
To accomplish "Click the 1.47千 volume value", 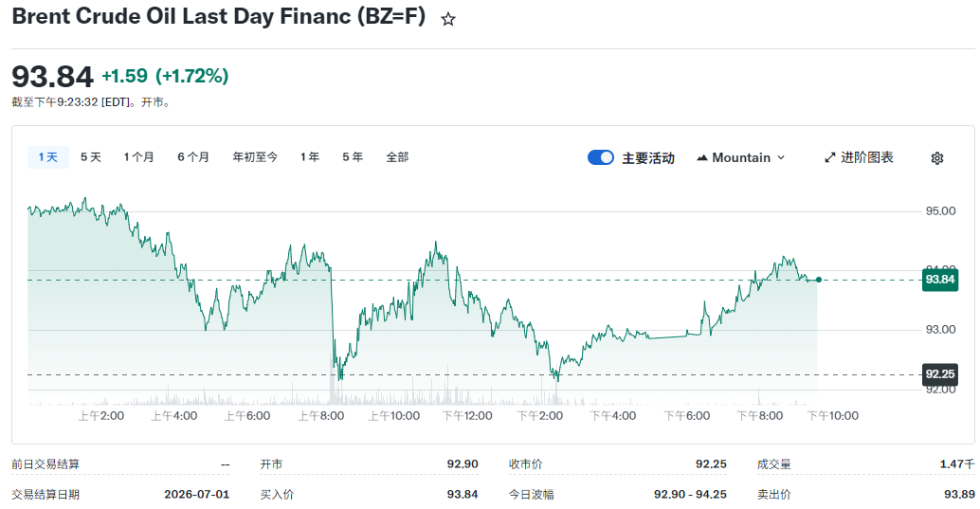I will pyautogui.click(x=957, y=464).
